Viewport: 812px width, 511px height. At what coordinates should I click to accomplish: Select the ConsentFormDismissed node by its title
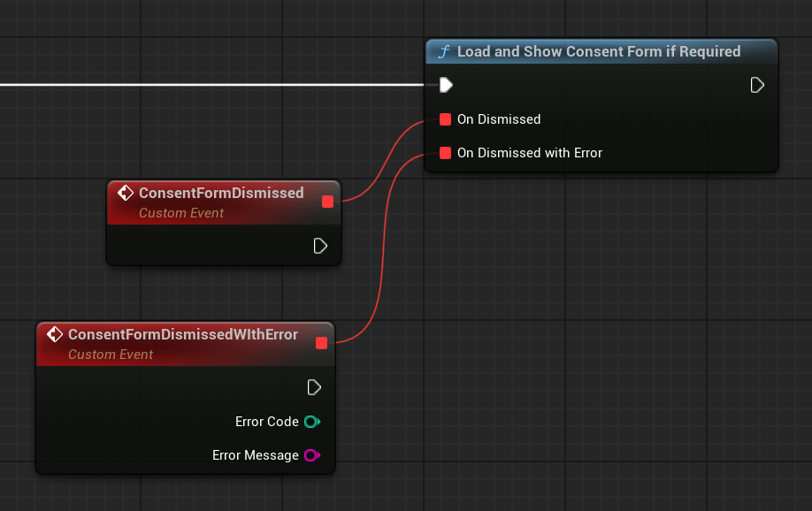[221, 193]
